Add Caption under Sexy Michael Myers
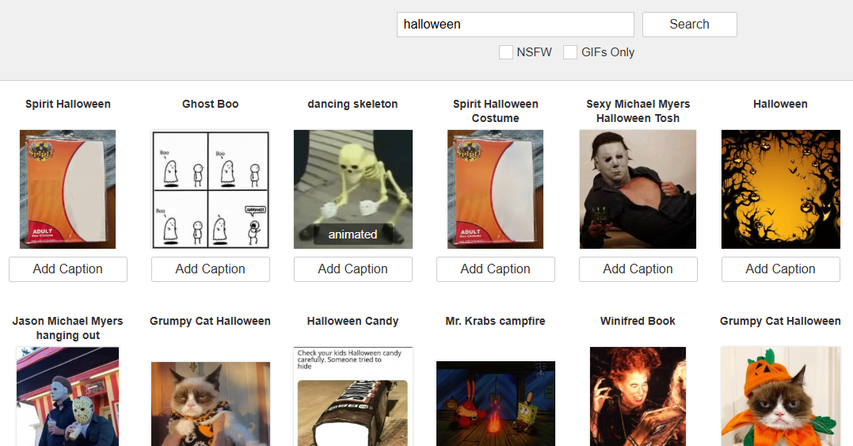This screenshot has height=446, width=853. point(638,269)
